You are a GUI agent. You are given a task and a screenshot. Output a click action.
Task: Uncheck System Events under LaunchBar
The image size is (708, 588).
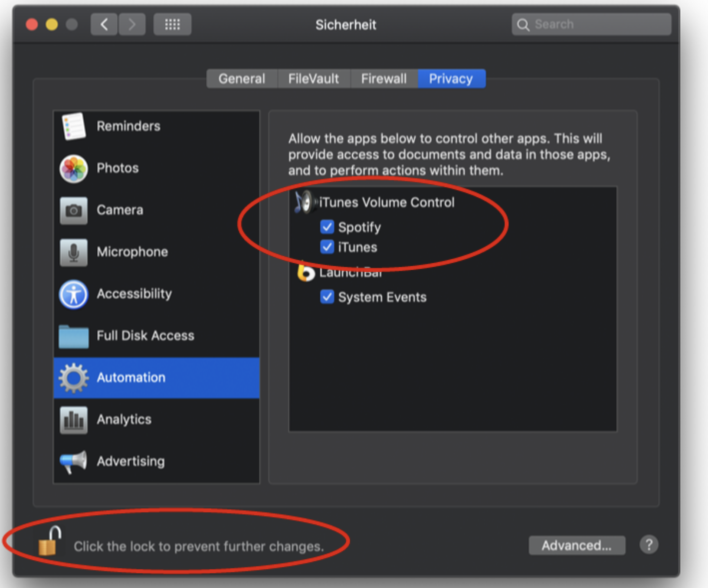tap(327, 297)
